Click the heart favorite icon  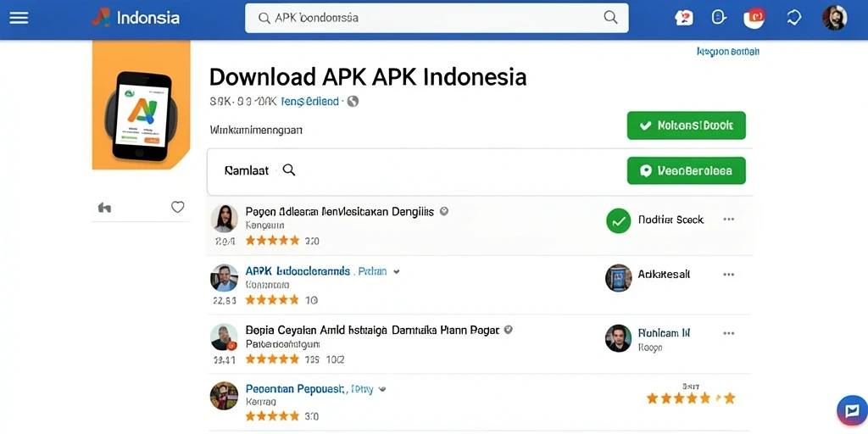click(x=177, y=207)
